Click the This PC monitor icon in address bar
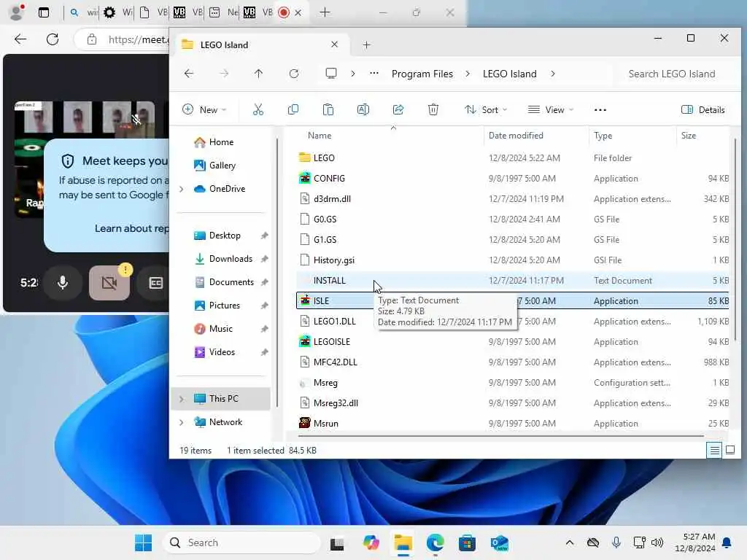 [331, 74]
